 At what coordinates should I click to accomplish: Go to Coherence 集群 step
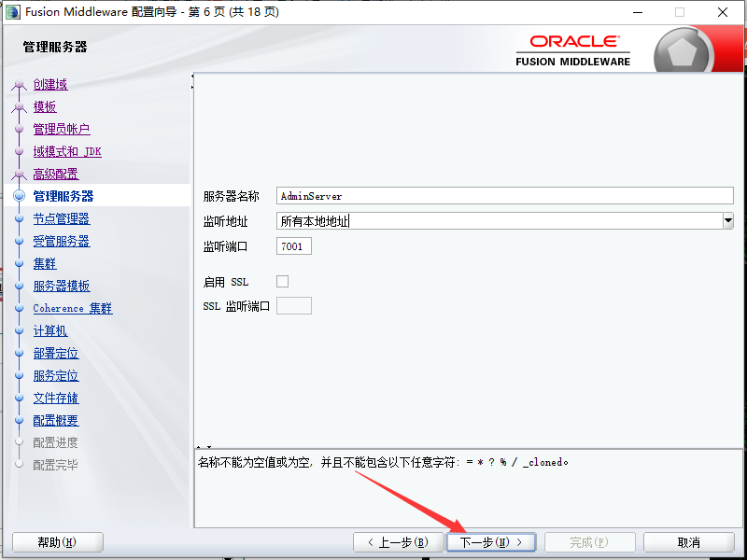[x=73, y=308]
